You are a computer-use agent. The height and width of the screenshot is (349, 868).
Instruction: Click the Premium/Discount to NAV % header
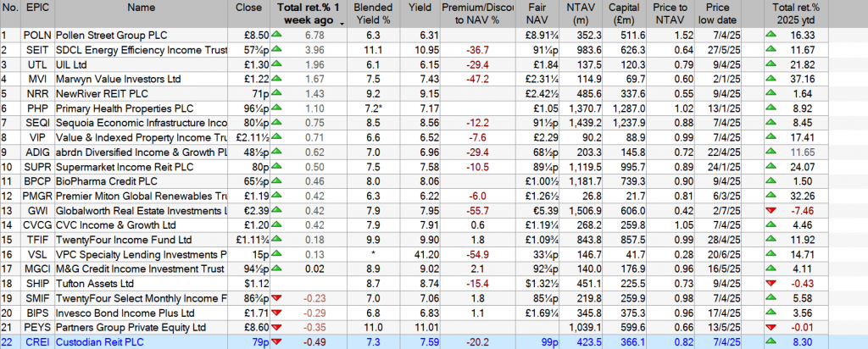[477, 14]
